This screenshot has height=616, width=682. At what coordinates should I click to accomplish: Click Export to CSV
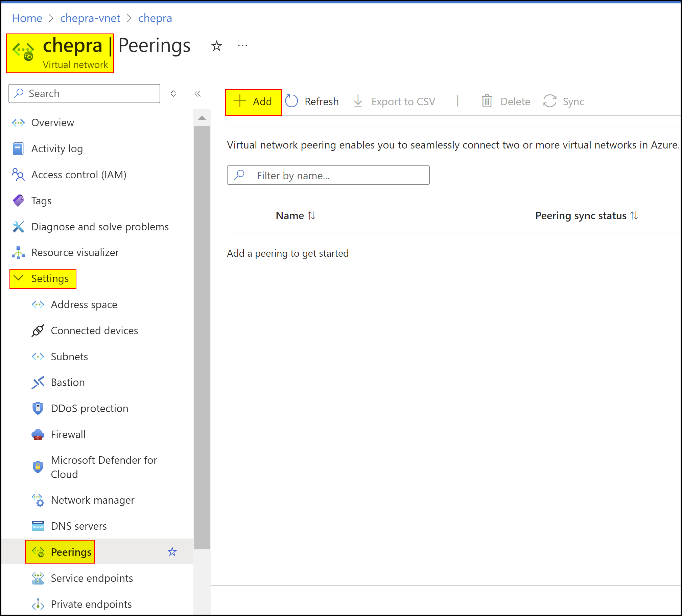[394, 101]
